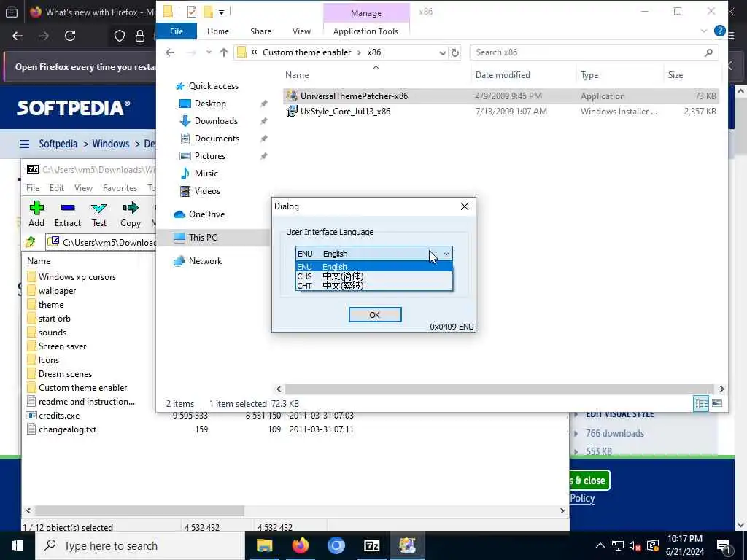Click Softpedia breadcrumb link
Viewport: 747px width, 560px height.
(58, 144)
